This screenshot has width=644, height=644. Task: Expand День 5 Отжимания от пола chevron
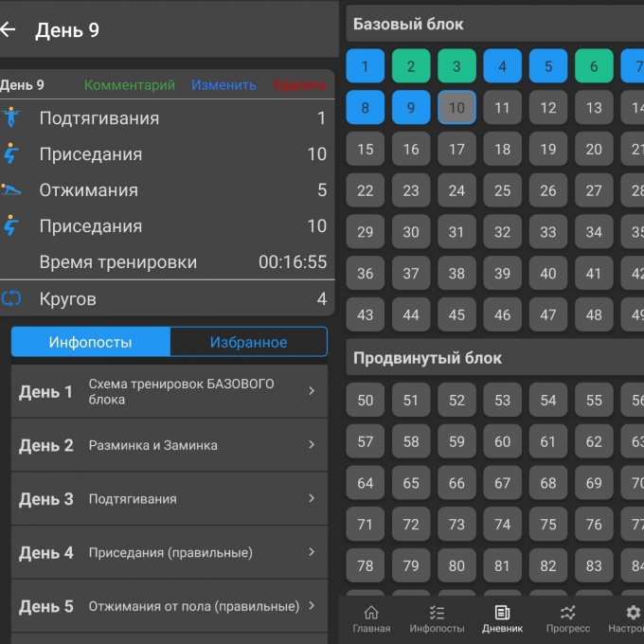coord(312,605)
